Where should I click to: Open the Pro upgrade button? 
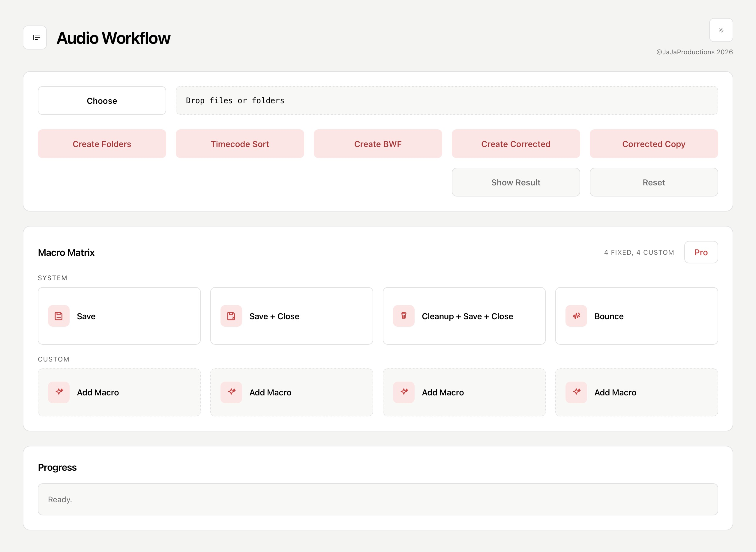tap(701, 252)
